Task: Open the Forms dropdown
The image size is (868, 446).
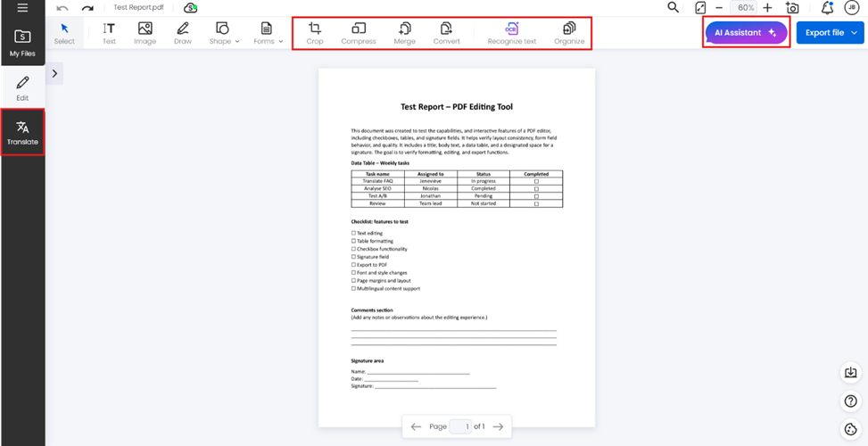Action: [x=268, y=33]
